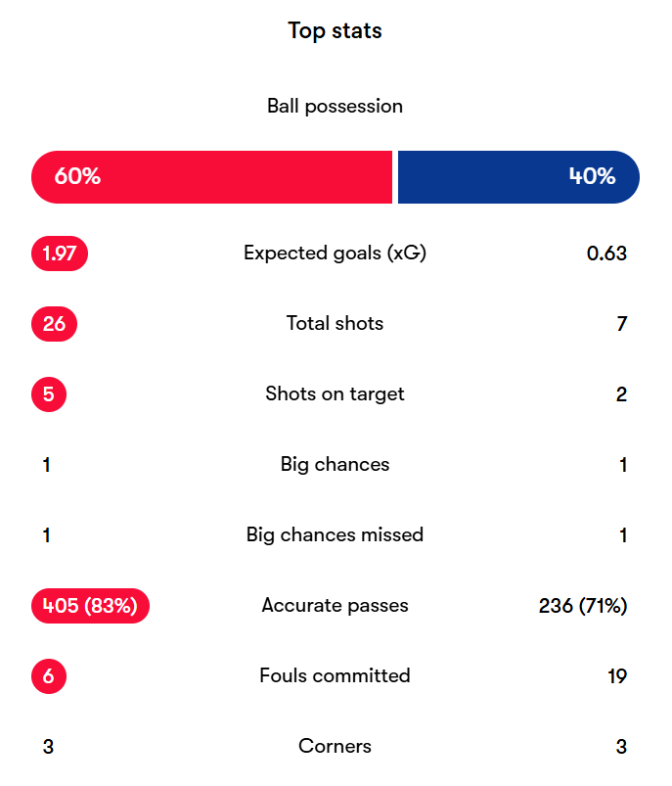
Task: Open the Expected goals (xG) stat row
Action: [x=335, y=254]
